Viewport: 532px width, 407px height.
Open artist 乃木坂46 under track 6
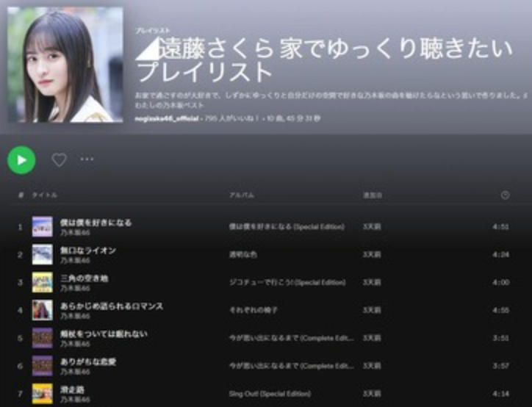(x=75, y=372)
